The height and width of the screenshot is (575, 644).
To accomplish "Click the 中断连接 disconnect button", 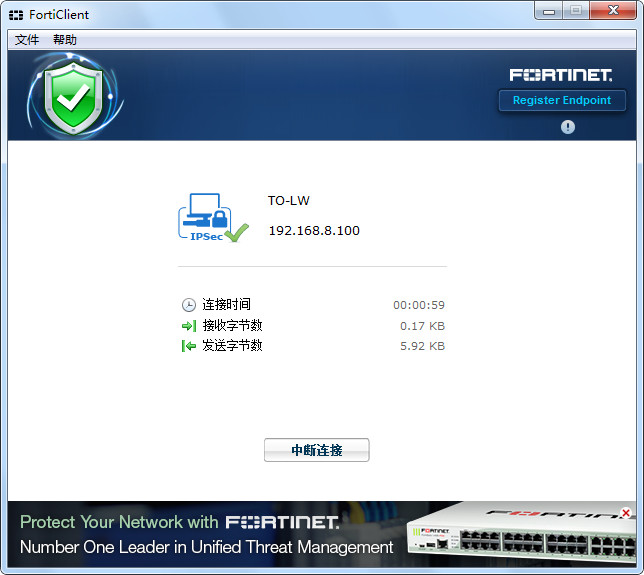I will click(317, 450).
